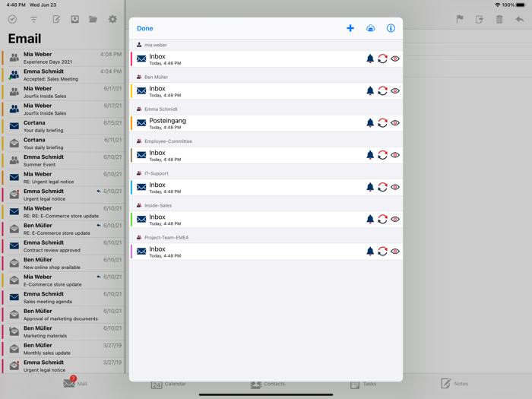Viewport: 532px width, 399px height.
Task: Toggle sync icon for Employee-Committee Inbox
Action: coord(382,155)
